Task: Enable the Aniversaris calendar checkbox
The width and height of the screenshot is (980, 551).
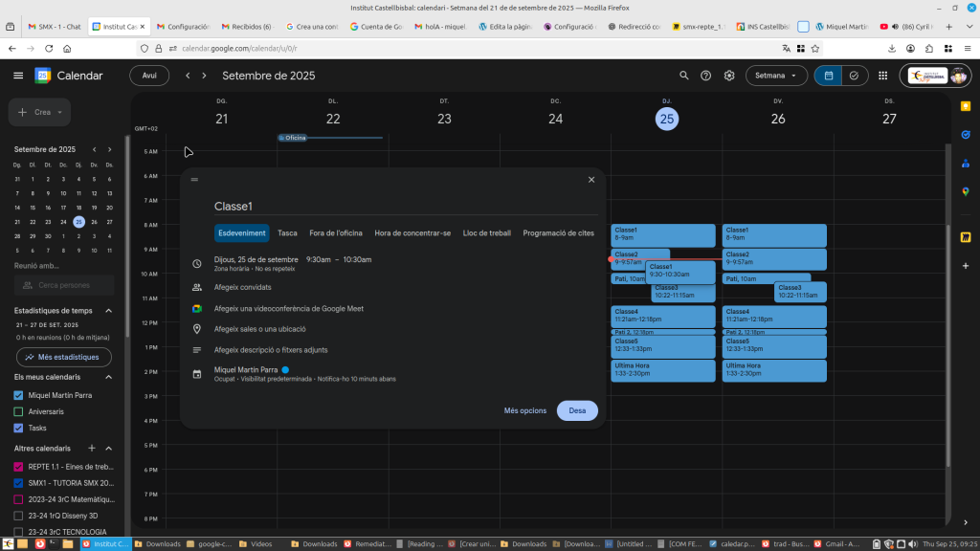Action: tap(18, 411)
